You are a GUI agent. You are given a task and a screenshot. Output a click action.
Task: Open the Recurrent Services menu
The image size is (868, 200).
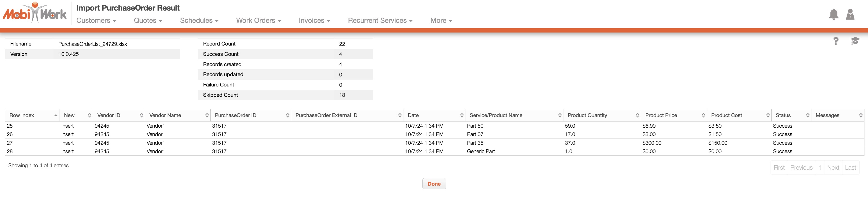pos(380,21)
